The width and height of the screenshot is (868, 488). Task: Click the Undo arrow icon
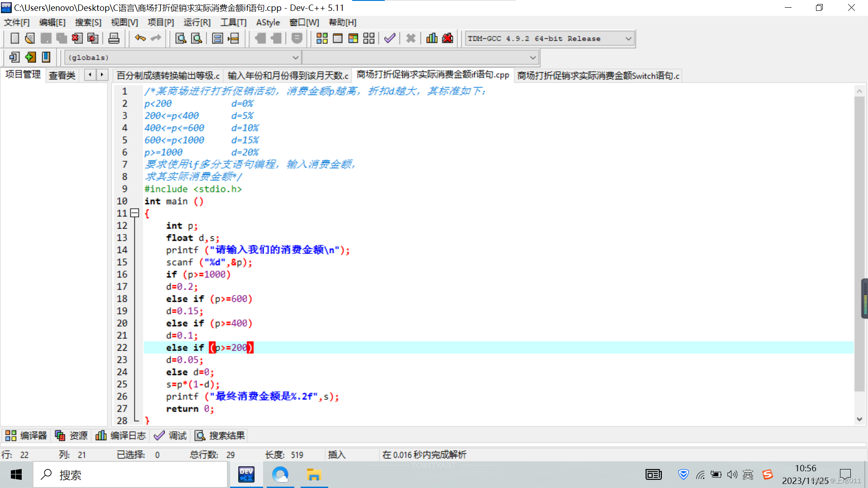point(140,38)
